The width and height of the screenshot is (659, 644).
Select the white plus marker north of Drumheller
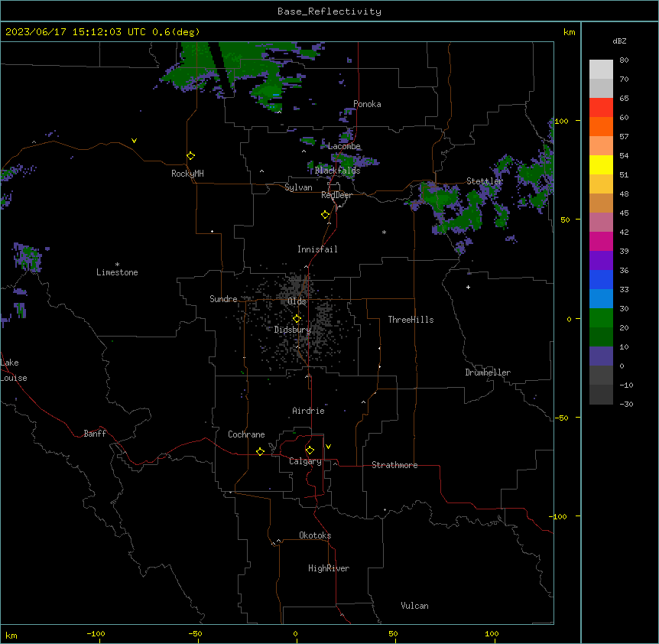(468, 287)
